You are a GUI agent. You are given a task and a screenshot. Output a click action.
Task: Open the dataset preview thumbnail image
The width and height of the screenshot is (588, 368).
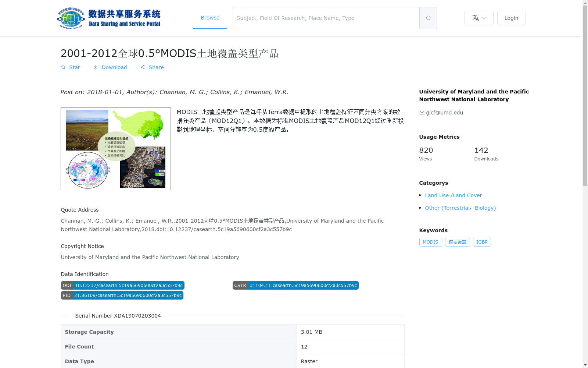[x=116, y=149]
